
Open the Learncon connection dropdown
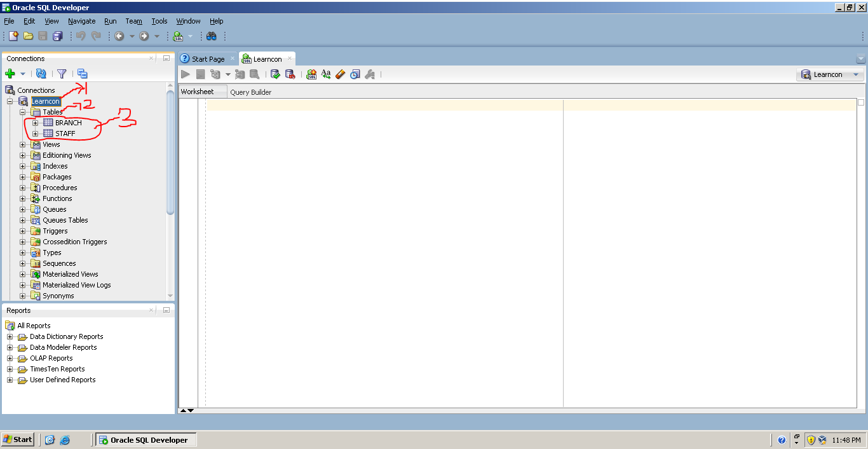(831, 74)
